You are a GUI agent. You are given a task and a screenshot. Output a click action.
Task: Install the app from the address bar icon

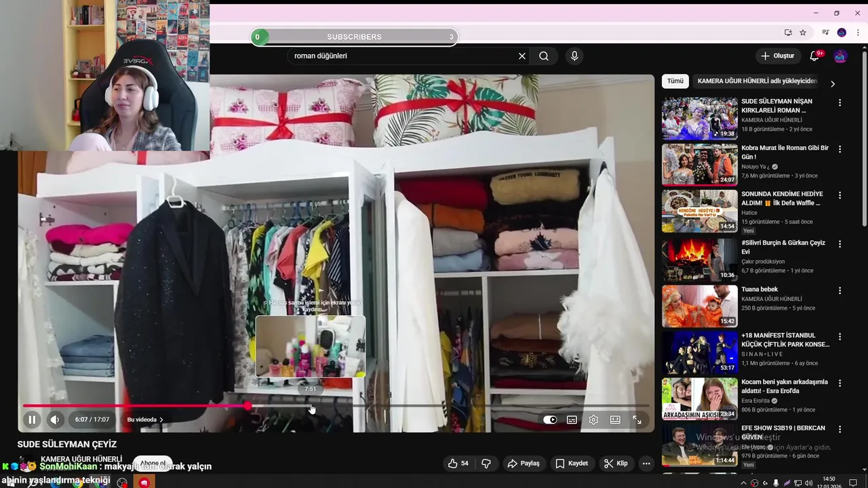point(788,33)
